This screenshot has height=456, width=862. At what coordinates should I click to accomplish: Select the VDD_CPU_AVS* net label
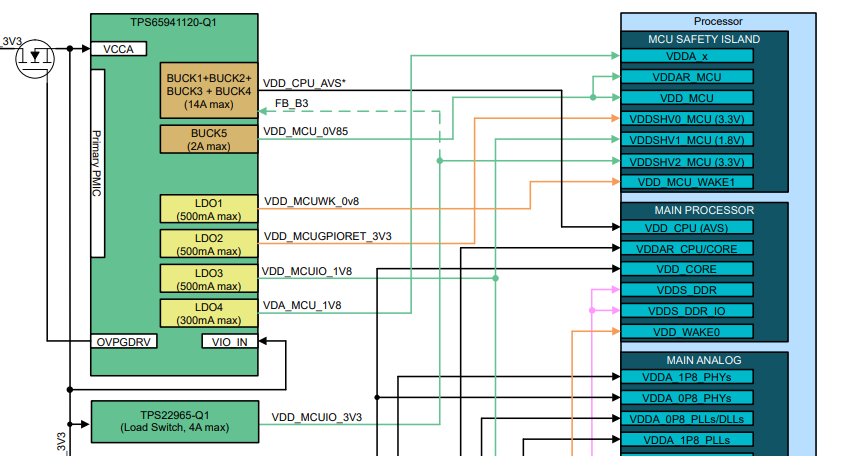pyautogui.click(x=304, y=83)
